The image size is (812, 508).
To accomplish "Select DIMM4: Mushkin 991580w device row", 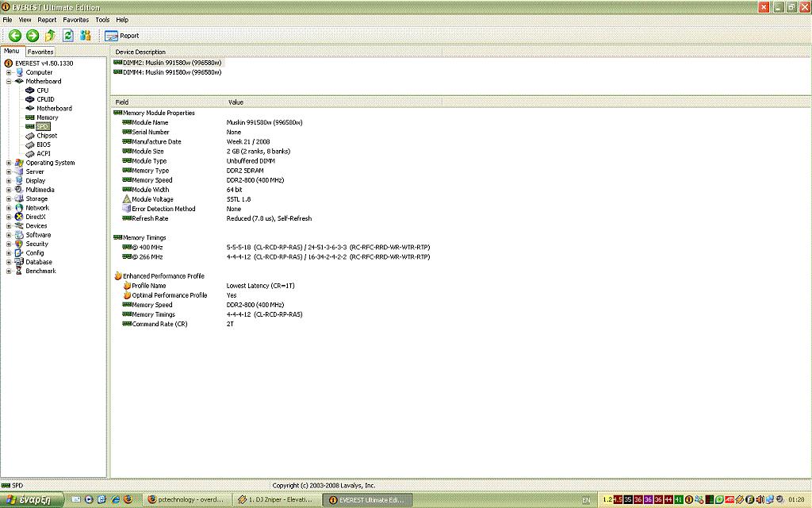I will (167, 72).
